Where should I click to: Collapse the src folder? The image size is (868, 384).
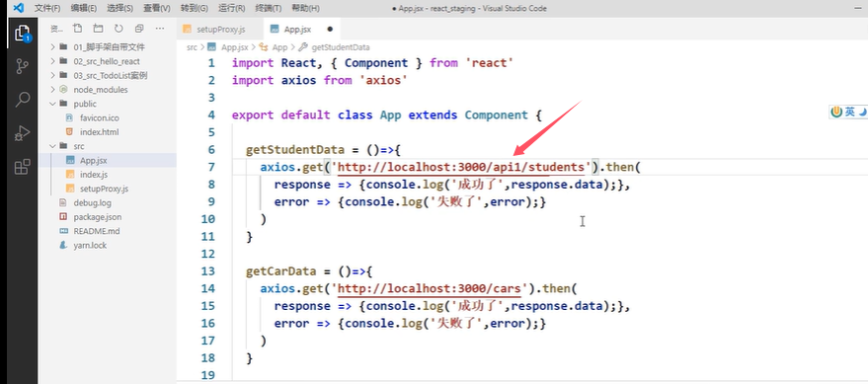79,146
